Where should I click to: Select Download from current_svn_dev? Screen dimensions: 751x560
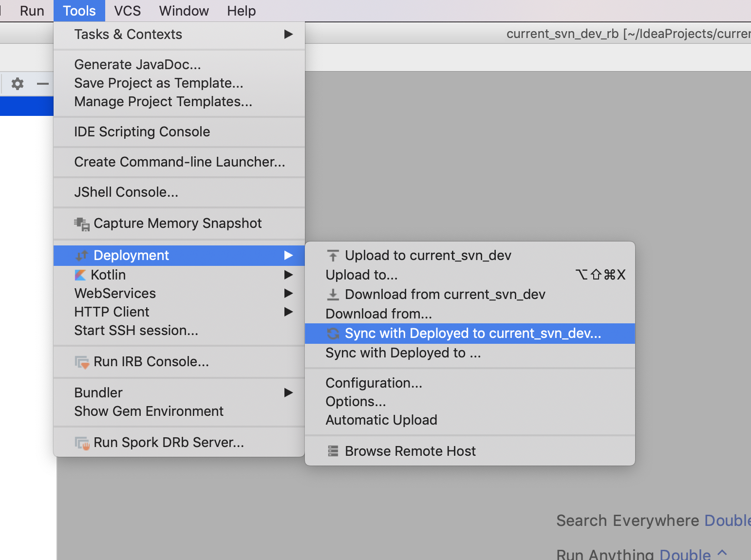point(470,294)
